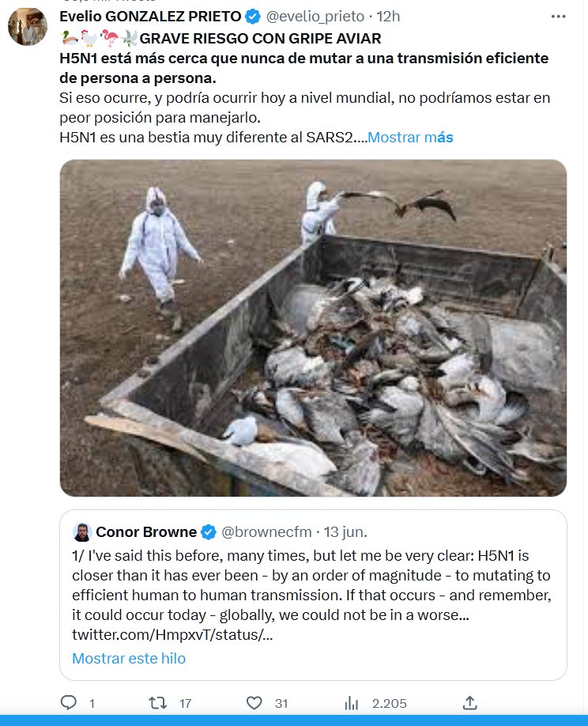Open the 12h timestamp link
Viewport: 588px width, 726px height.
pyautogui.click(x=389, y=16)
